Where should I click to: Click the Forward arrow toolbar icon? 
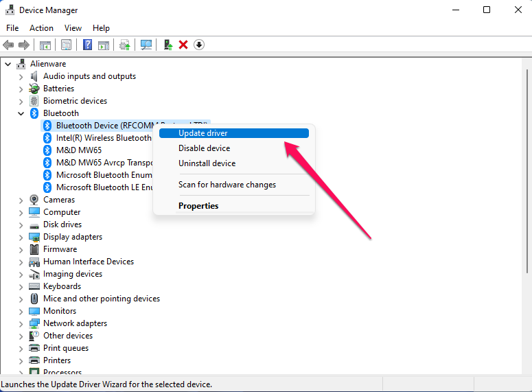pos(24,45)
